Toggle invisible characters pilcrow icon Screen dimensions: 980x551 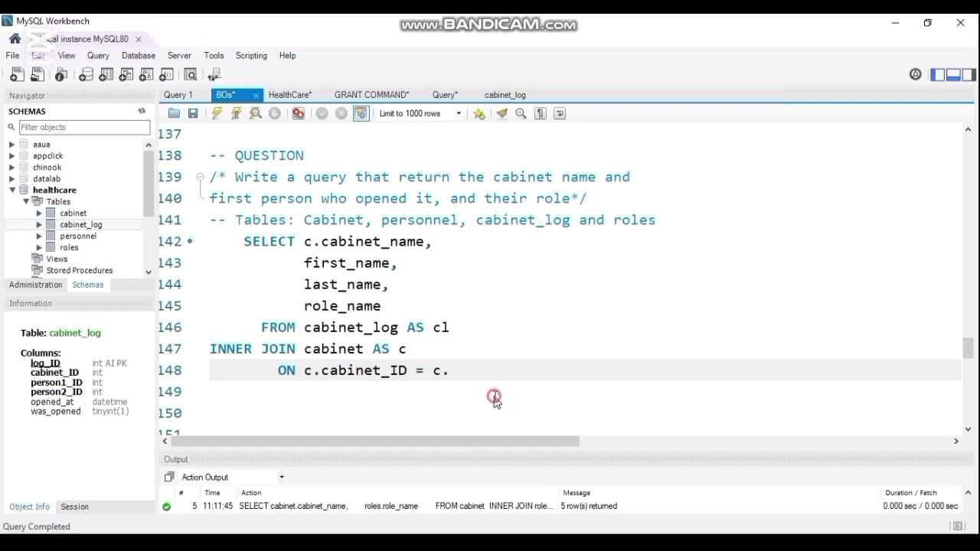tap(541, 113)
